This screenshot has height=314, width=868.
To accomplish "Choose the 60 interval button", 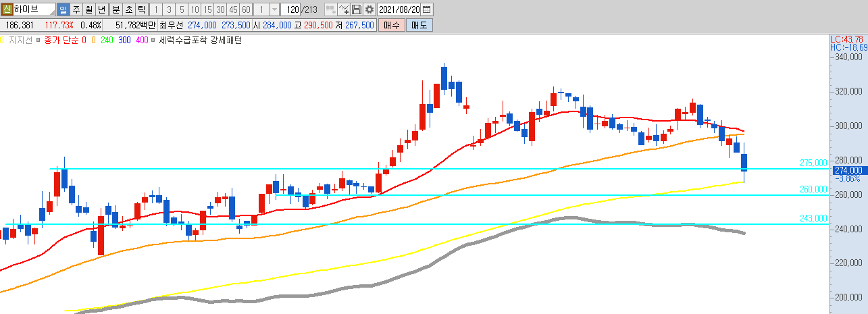I will 246,9.
